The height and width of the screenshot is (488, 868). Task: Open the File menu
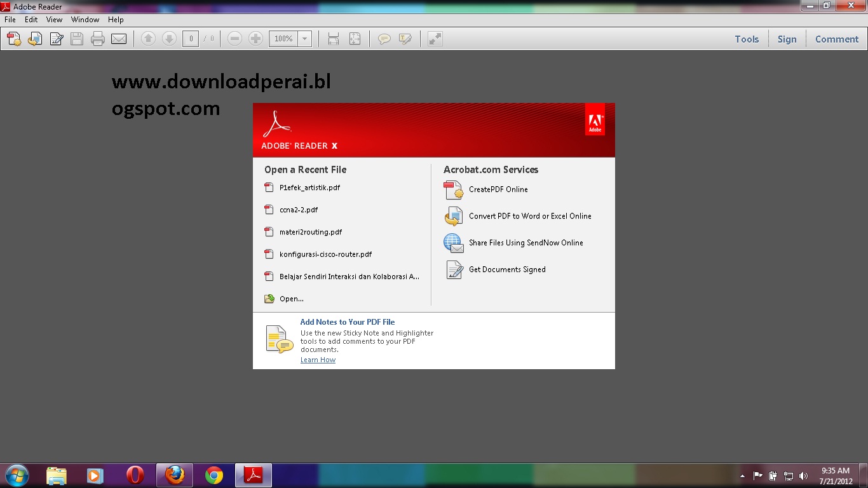10,20
